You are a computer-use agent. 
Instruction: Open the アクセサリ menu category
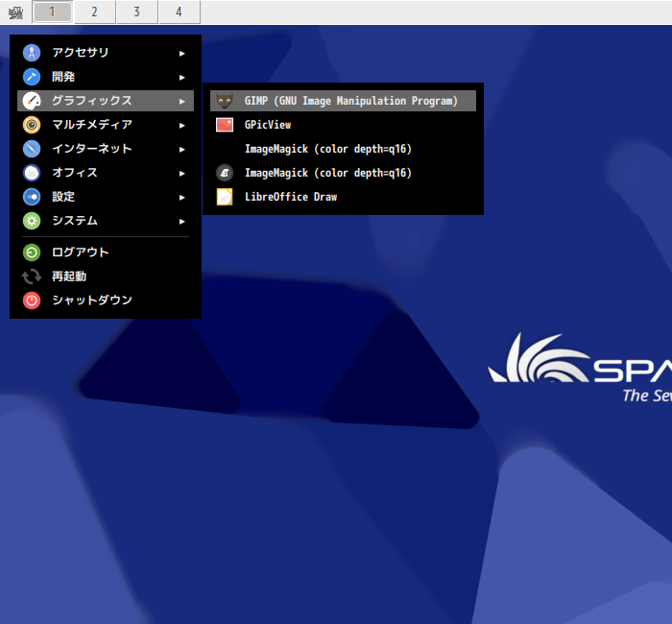coord(106,53)
